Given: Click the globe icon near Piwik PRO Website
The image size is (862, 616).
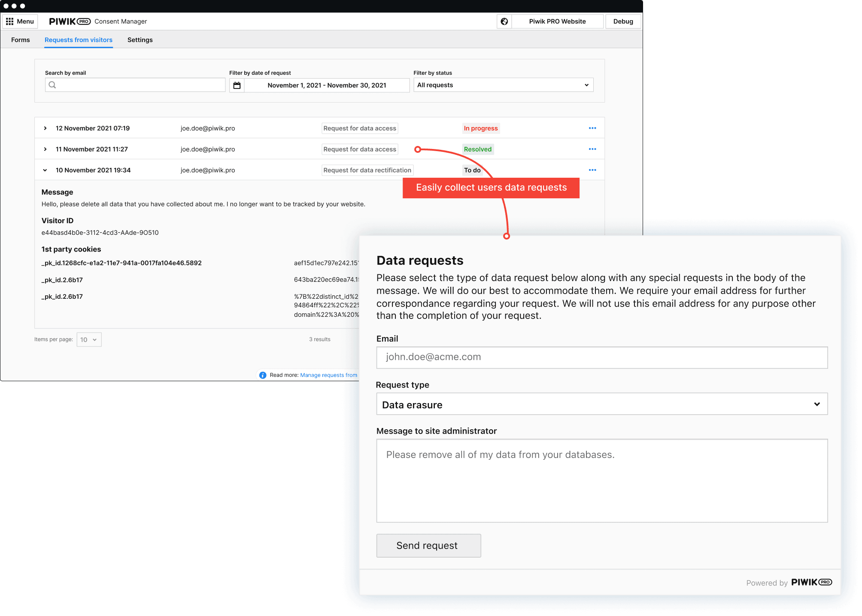Looking at the screenshot, I should click(x=505, y=21).
